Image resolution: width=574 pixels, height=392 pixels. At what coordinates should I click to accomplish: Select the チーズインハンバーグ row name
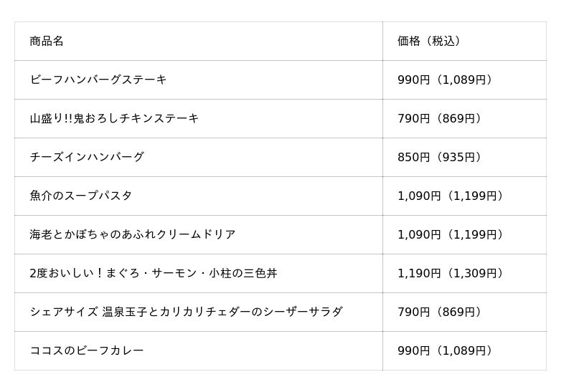coord(87,157)
